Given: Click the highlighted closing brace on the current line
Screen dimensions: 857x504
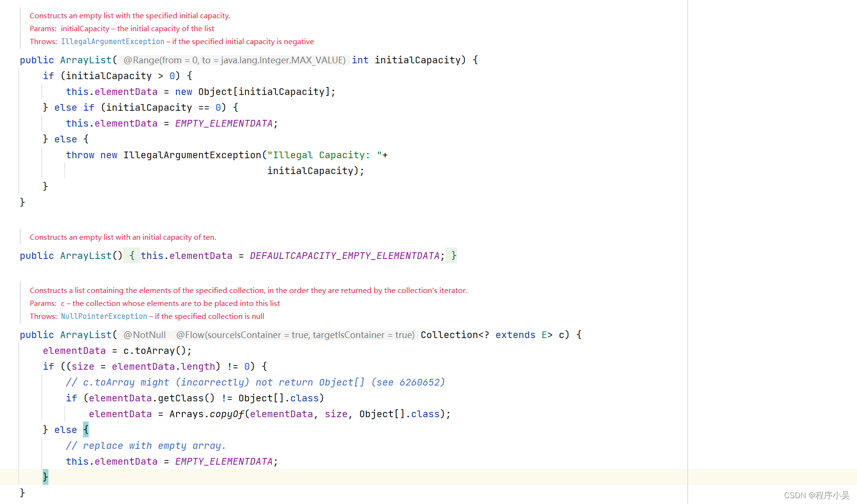Looking at the screenshot, I should pos(46,477).
